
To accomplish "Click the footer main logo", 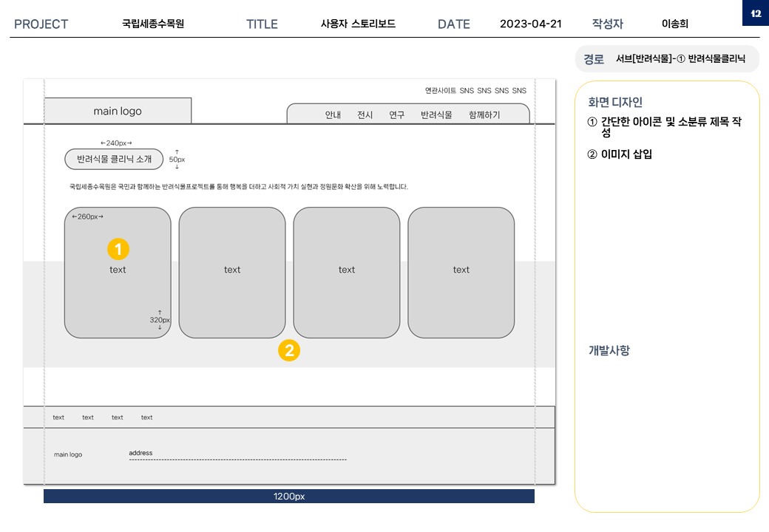I will click(68, 454).
